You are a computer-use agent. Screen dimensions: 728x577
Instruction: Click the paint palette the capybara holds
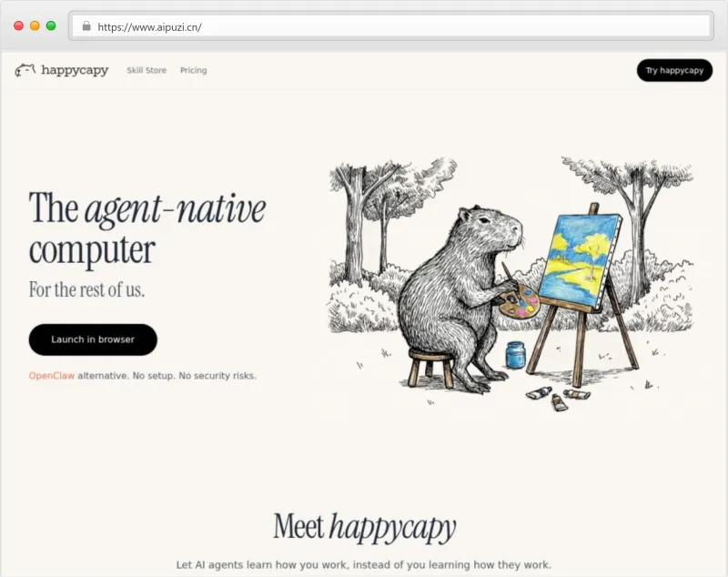(x=516, y=302)
